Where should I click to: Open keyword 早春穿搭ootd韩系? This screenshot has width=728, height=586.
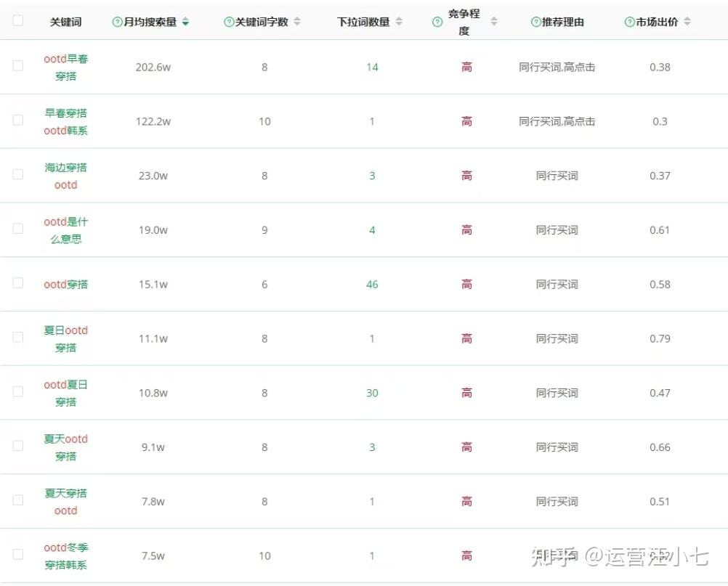tap(65, 121)
